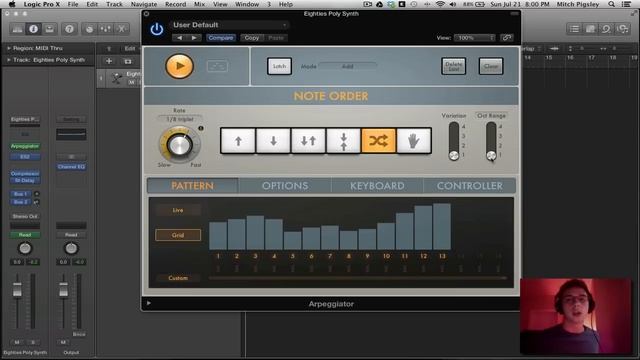Go to next preset arrow
This screenshot has width=640, height=360.
[x=194, y=38]
